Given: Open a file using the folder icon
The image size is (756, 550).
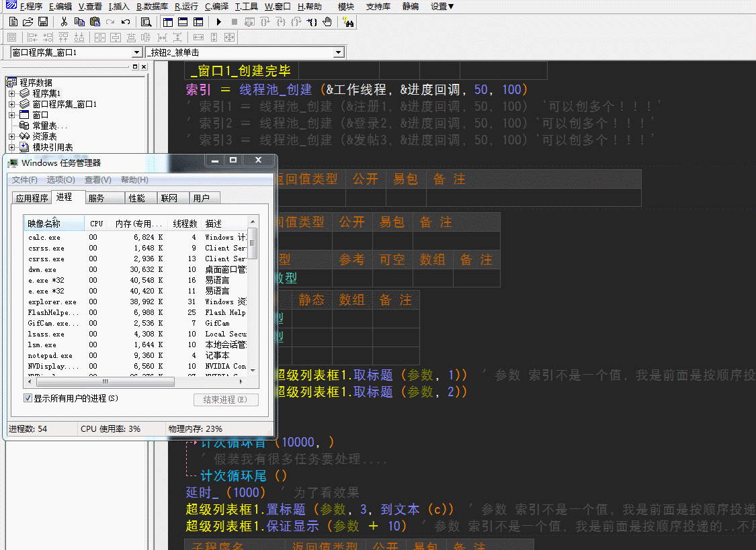Looking at the screenshot, I should coord(28,21).
